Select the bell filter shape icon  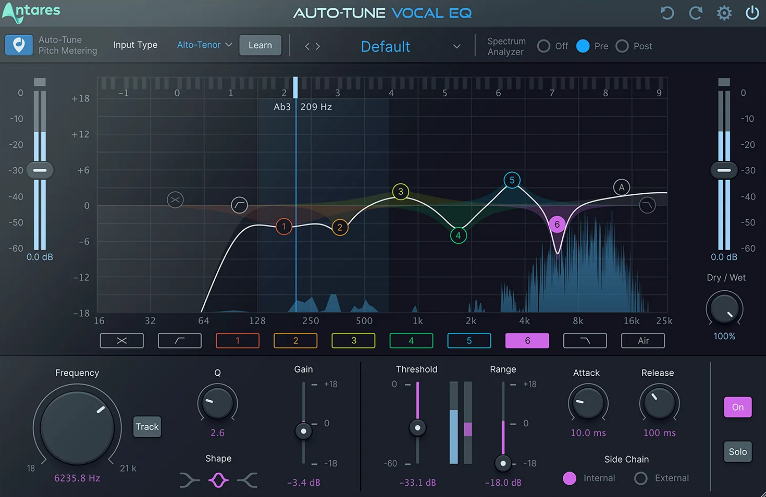[219, 480]
